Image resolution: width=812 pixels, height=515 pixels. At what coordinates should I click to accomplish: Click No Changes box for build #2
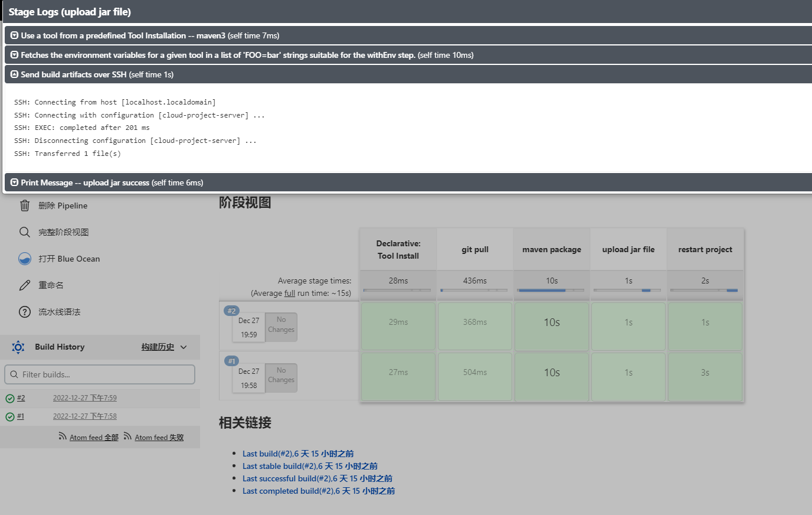(x=281, y=327)
